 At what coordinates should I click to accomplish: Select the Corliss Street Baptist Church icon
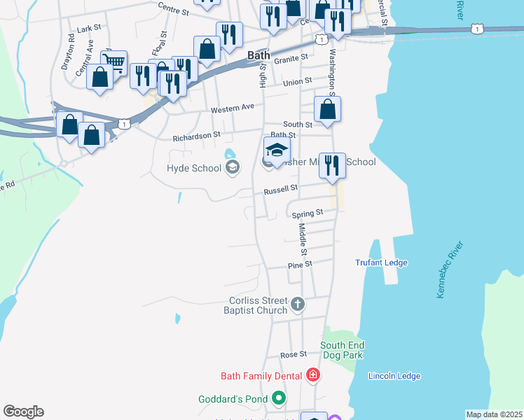click(298, 304)
